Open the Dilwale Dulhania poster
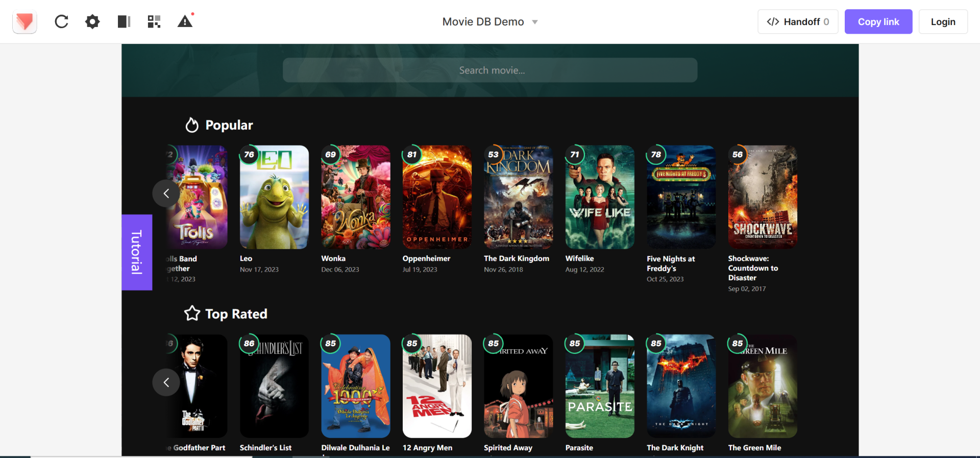 point(356,386)
